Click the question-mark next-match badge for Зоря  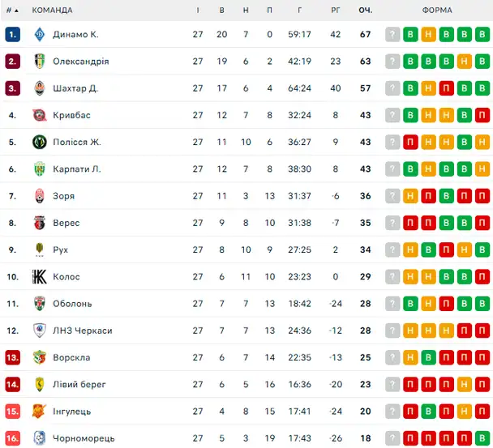click(392, 196)
